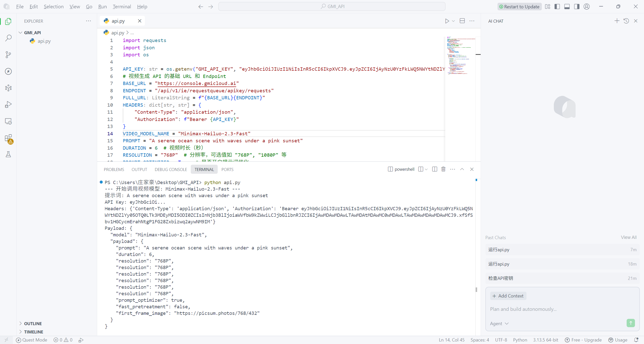Viewport: 644px width, 344px height.
Task: Open the Run and Debug view
Action: 8,105
